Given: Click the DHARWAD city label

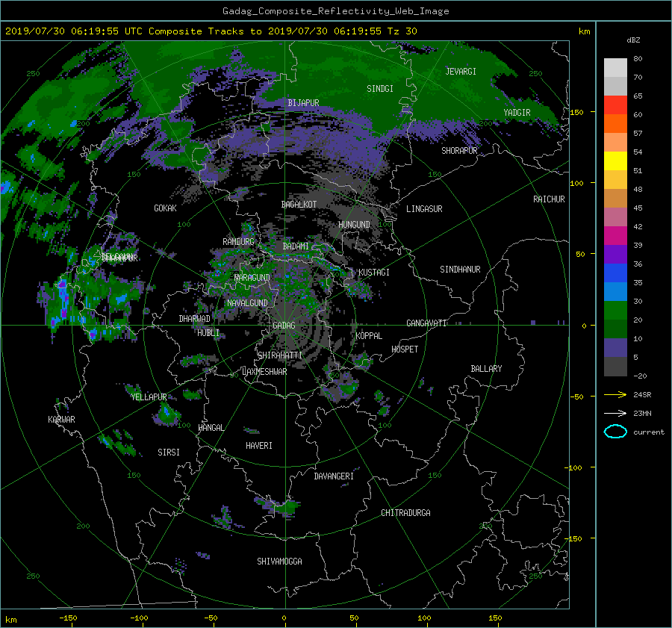Looking at the screenshot, I should click(195, 319).
